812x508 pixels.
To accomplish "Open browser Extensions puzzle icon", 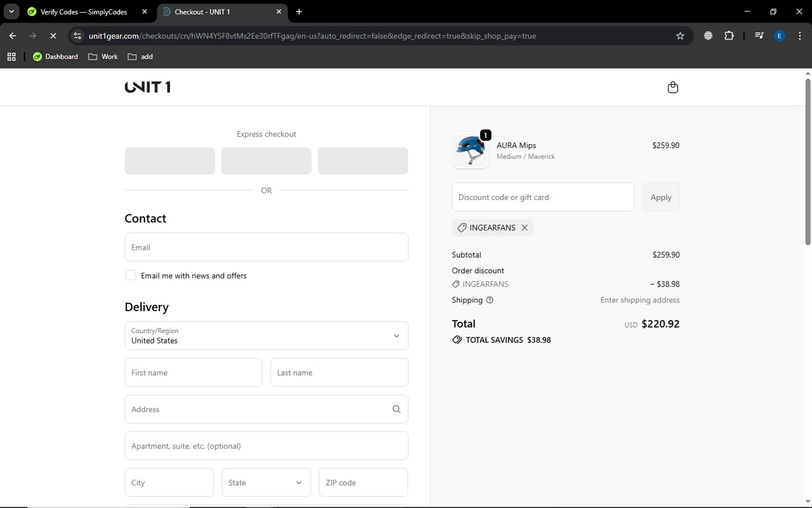I will (729, 36).
